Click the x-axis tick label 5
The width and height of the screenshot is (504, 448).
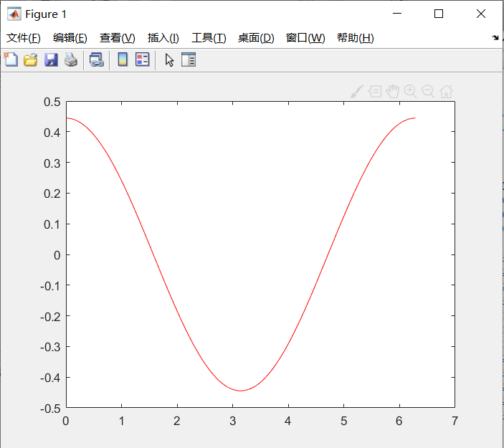coord(344,421)
